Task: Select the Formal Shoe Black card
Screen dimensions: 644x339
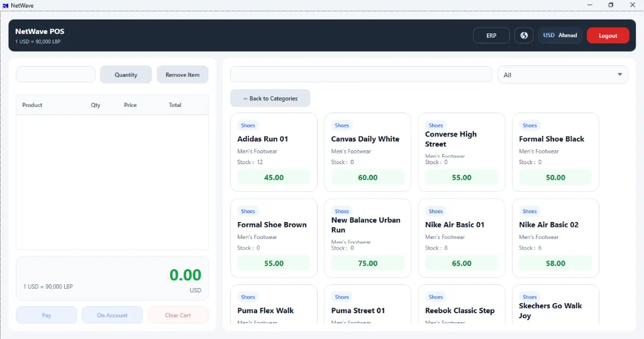Action: [x=556, y=152]
